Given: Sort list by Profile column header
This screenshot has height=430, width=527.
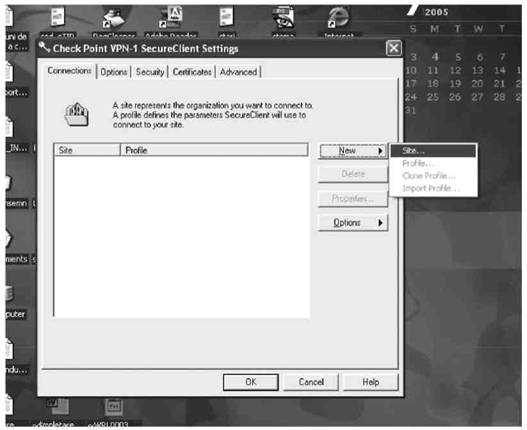Looking at the screenshot, I should (214, 150).
